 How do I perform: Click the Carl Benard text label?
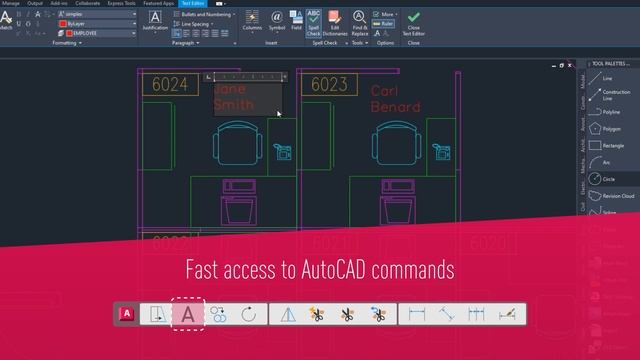pos(395,99)
